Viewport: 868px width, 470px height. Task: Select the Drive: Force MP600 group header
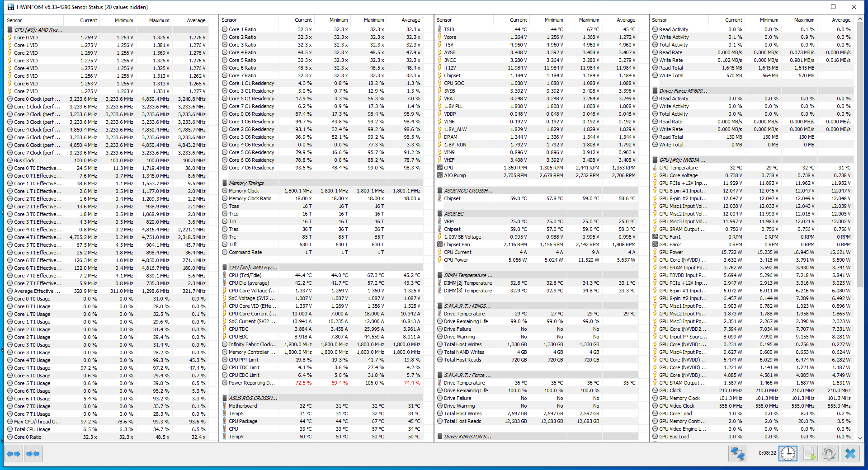tap(752, 91)
